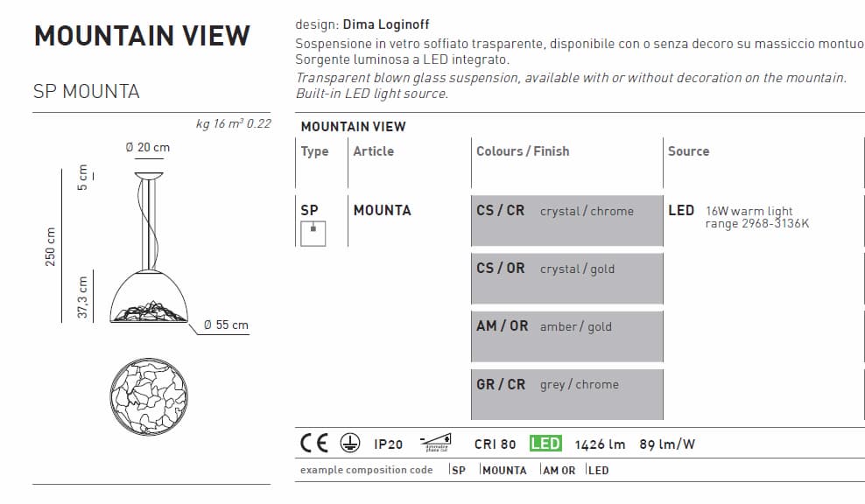Click the IP20 rating label
This screenshot has height=504, width=865.
tap(388, 444)
